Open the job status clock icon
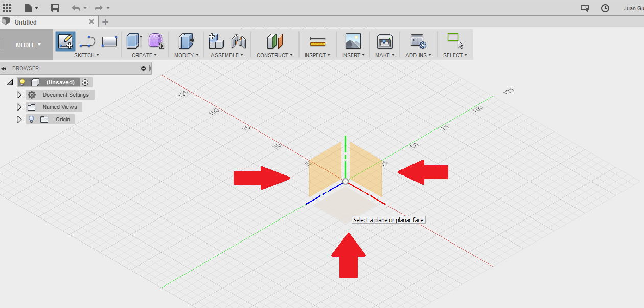This screenshot has height=308, width=644. click(605, 8)
